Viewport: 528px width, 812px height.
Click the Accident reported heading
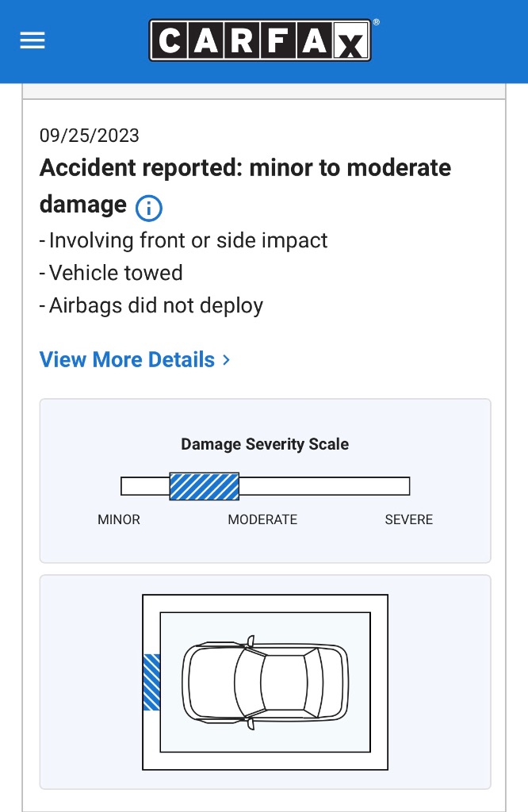coord(245,186)
